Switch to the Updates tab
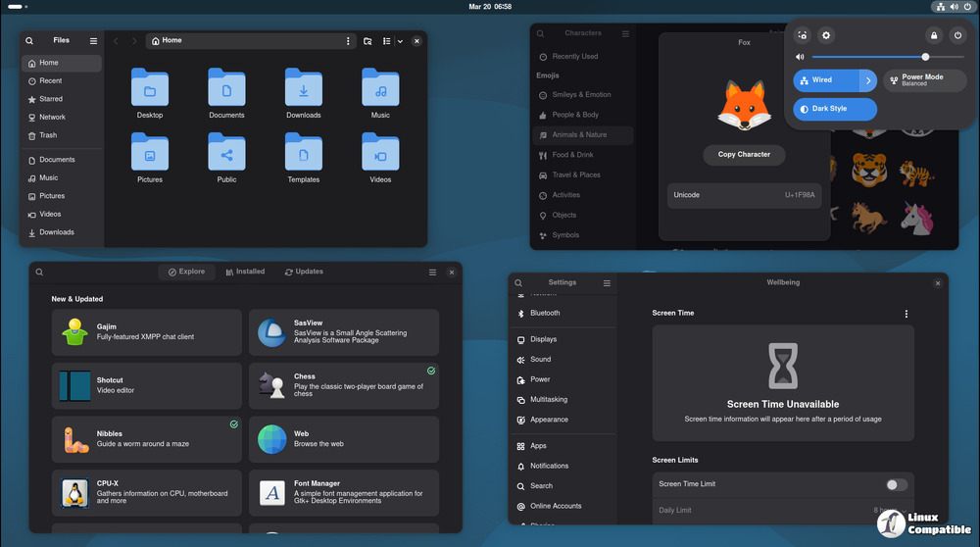This screenshot has height=547, width=980. click(x=304, y=272)
